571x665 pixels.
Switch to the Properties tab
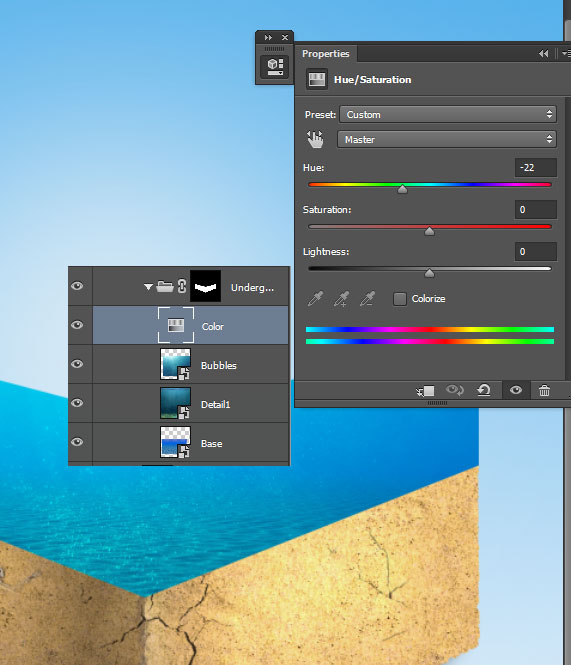coord(326,54)
